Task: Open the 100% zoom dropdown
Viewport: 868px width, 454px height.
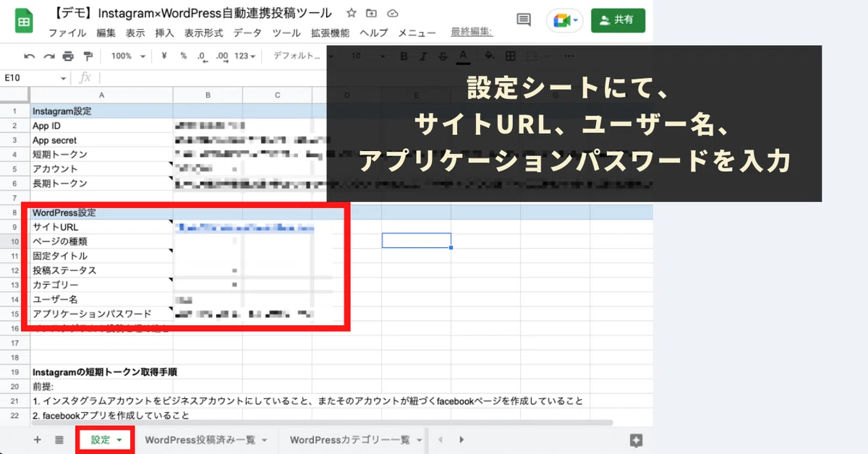Action: coord(128,56)
